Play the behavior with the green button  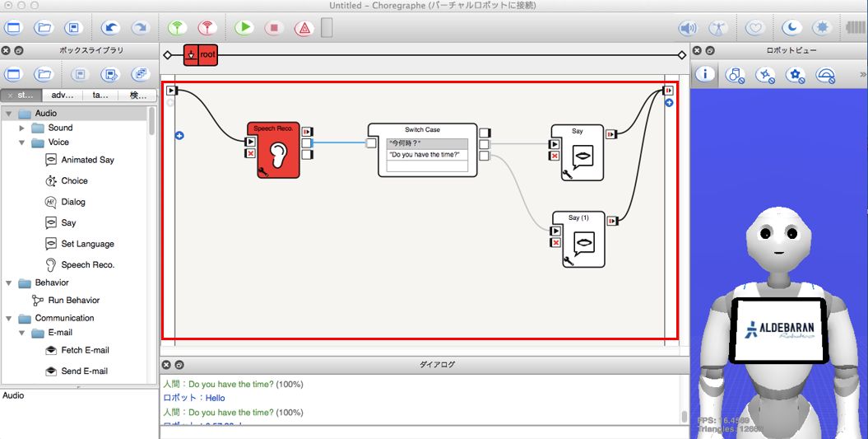[244, 28]
